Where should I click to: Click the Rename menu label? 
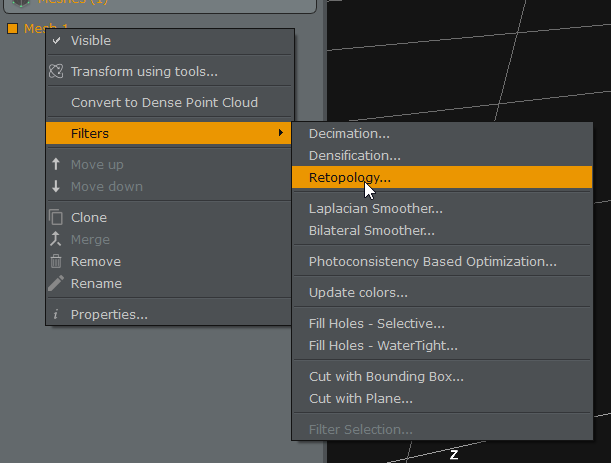click(96, 283)
